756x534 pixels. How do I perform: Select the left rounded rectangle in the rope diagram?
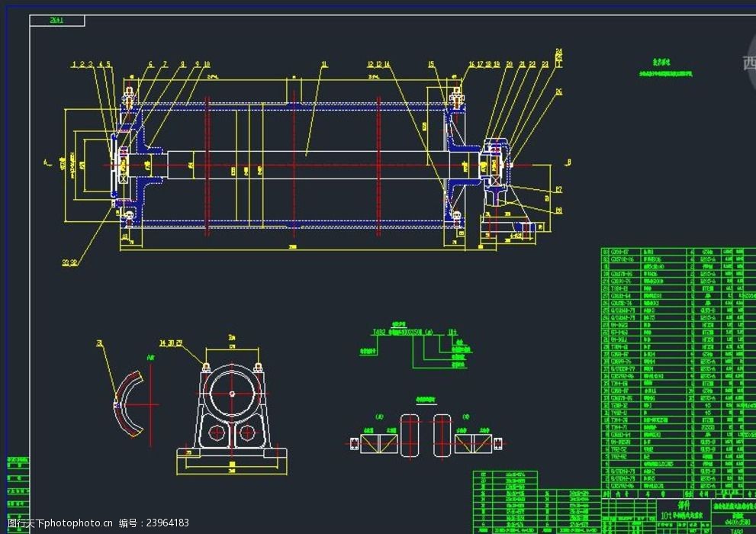[410, 436]
